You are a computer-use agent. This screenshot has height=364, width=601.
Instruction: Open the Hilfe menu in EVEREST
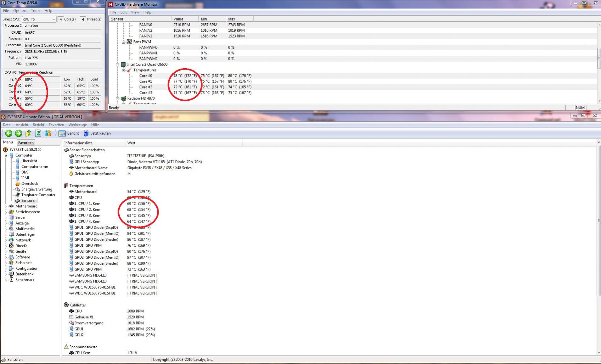click(x=95, y=125)
